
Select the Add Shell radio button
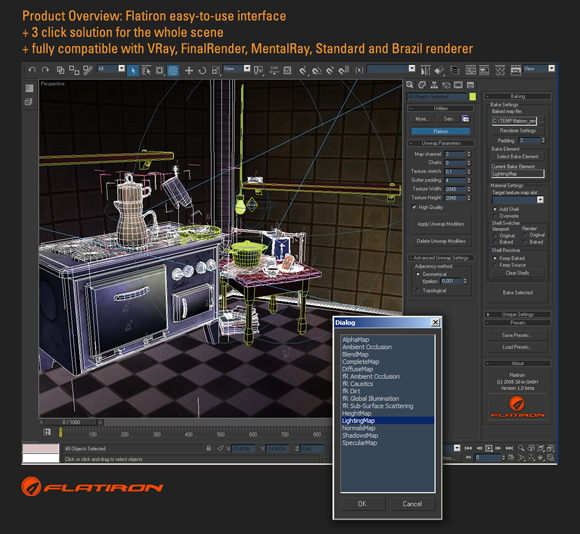pyautogui.click(x=495, y=209)
